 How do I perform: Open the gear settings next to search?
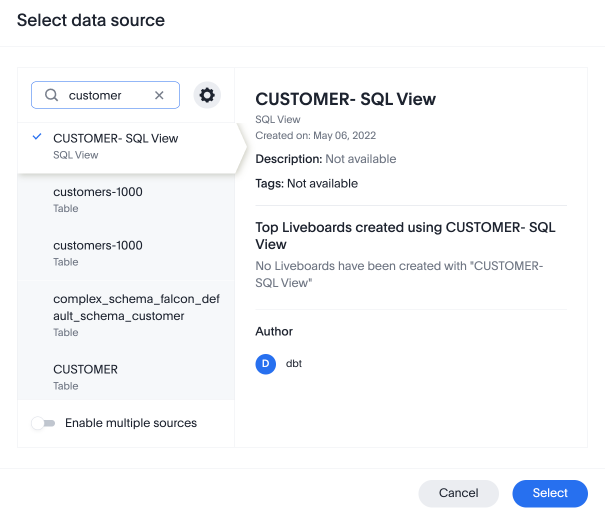pyautogui.click(x=207, y=95)
